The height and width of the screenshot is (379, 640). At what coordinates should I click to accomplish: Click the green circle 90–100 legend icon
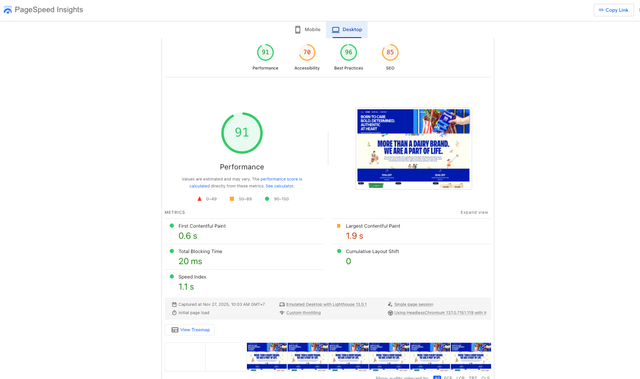(x=267, y=199)
